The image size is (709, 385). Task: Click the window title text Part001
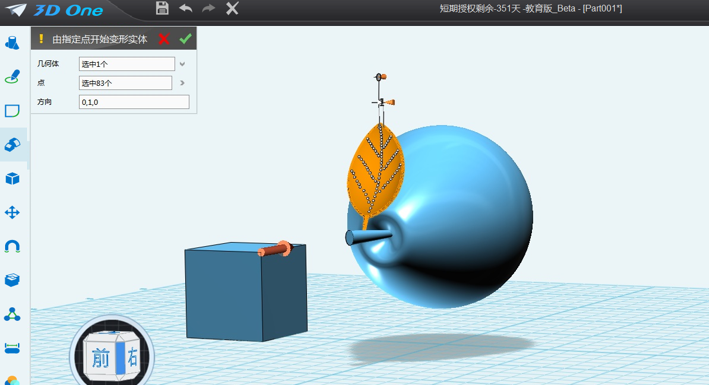602,9
